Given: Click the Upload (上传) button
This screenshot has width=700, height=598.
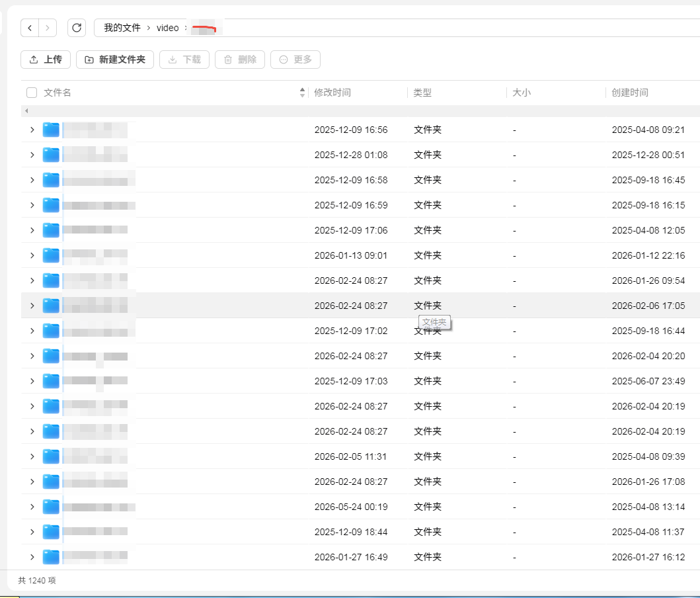Looking at the screenshot, I should click(46, 60).
